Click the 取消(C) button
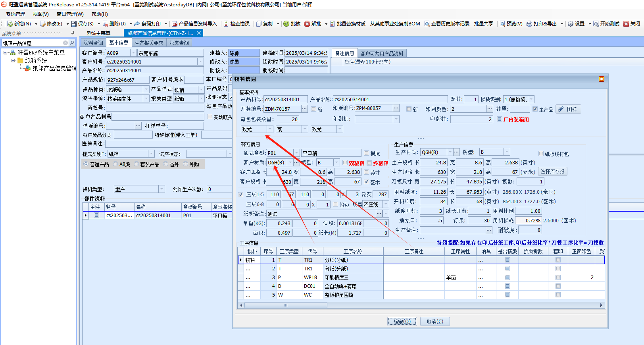644x345 pixels. point(435,322)
